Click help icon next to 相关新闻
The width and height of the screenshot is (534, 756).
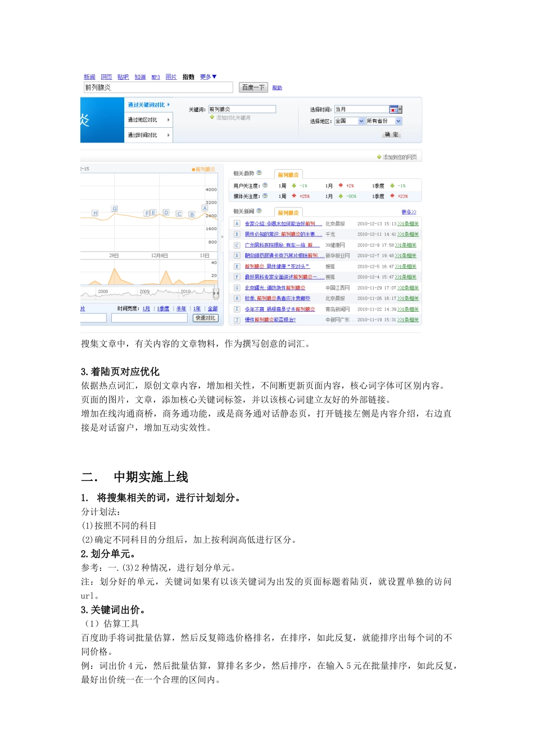tap(259, 211)
